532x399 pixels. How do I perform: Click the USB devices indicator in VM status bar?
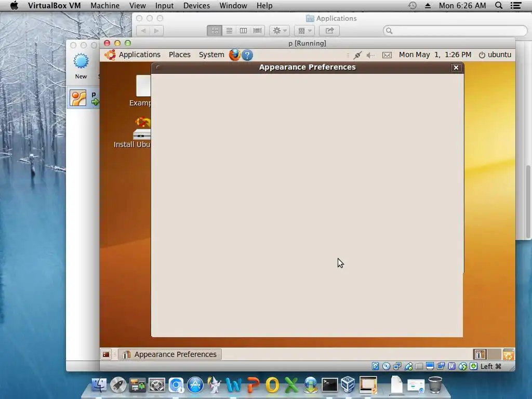(408, 366)
